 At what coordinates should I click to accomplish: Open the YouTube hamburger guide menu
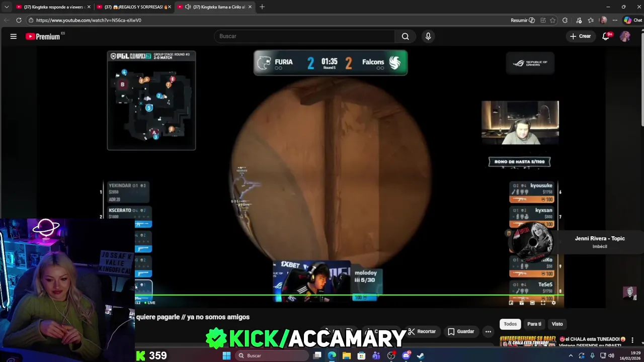point(14,36)
